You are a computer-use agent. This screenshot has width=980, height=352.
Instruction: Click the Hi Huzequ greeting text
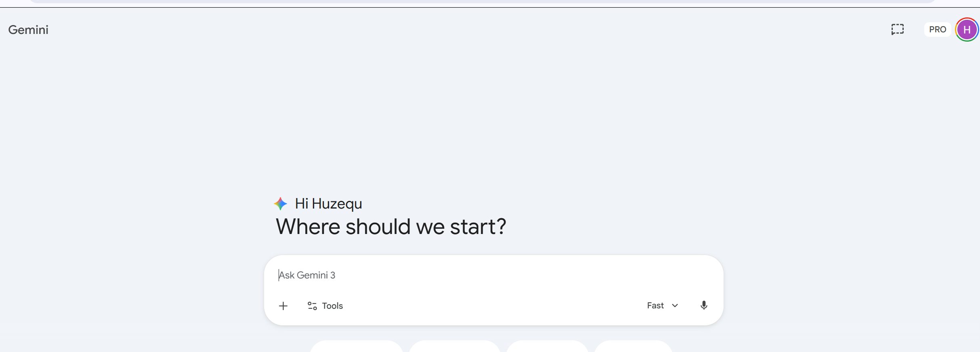pyautogui.click(x=328, y=204)
